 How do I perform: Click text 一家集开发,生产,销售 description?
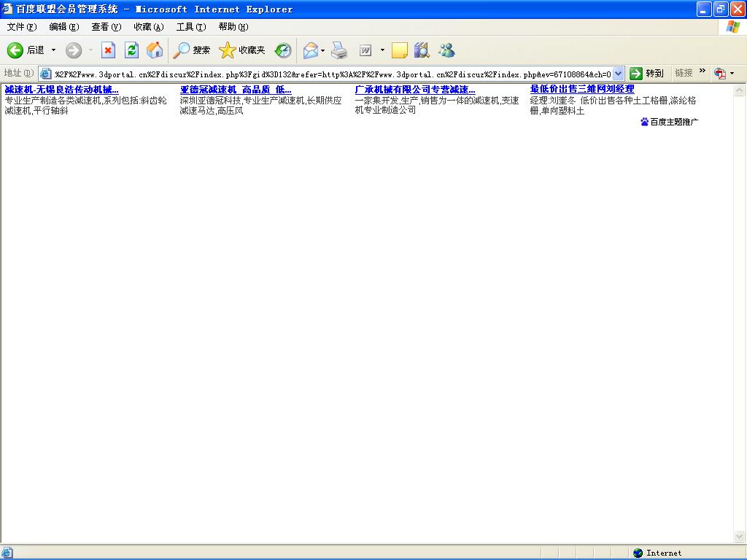point(437,105)
